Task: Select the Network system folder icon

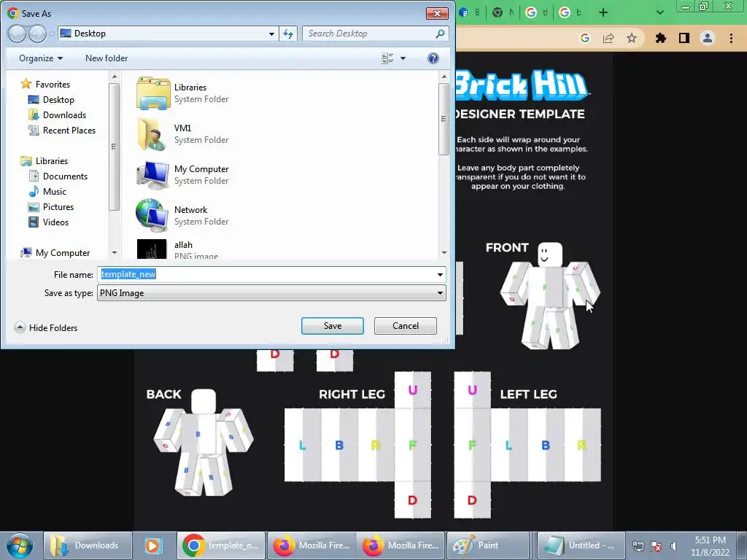Action: 152,215
